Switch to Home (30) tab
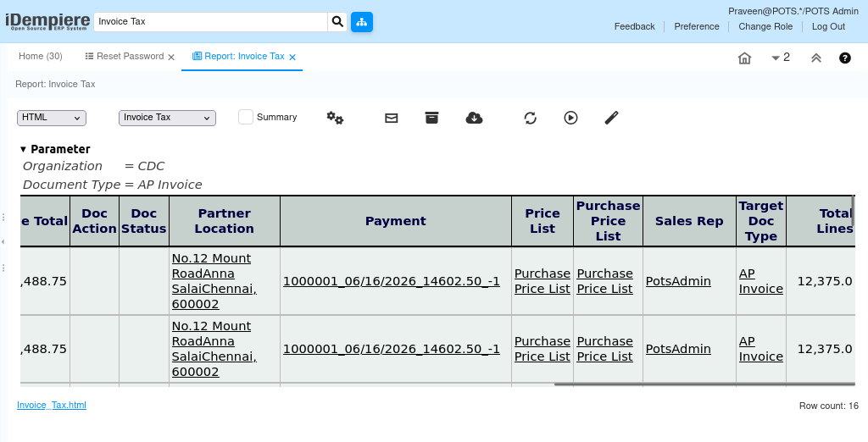This screenshot has width=868, height=442. click(41, 57)
